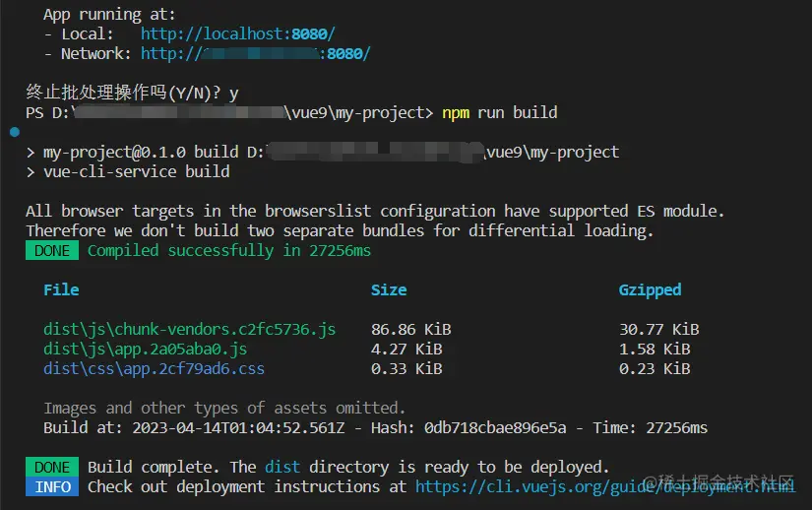Viewport: 812px width, 510px height.
Task: Click the my-project@0.1.0 build line
Action: 322,153
